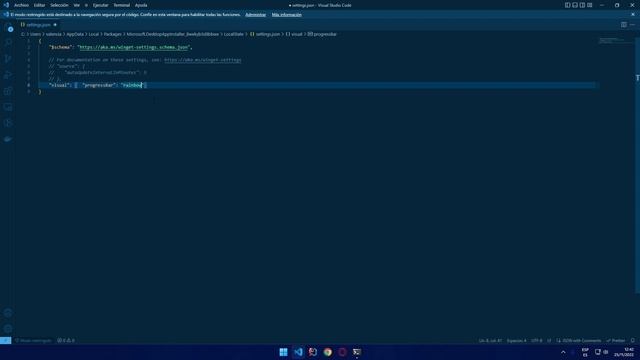This screenshot has width=640, height=360.
Task: Toggle secondary side bar layout icon
Action: pyautogui.click(x=582, y=5)
